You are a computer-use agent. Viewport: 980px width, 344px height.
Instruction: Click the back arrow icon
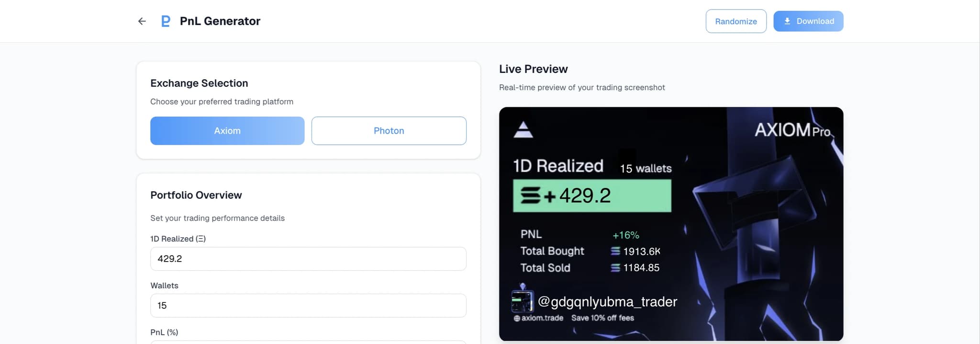142,21
